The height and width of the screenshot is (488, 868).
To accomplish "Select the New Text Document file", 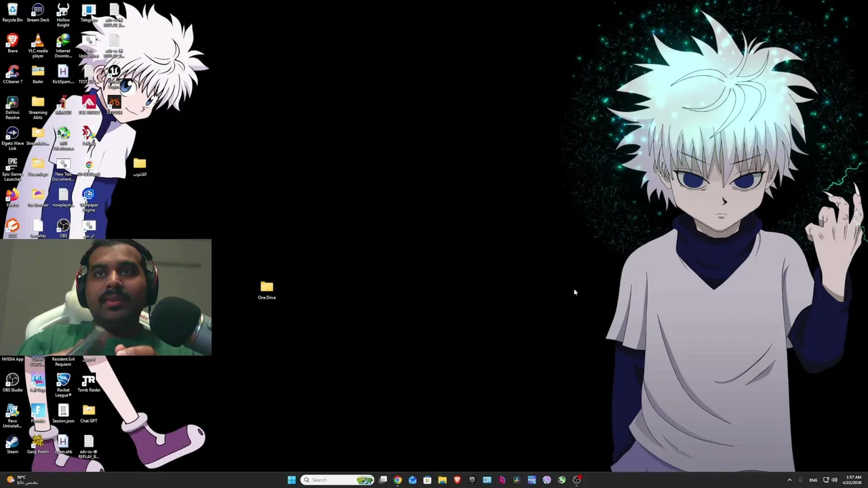I will [63, 169].
